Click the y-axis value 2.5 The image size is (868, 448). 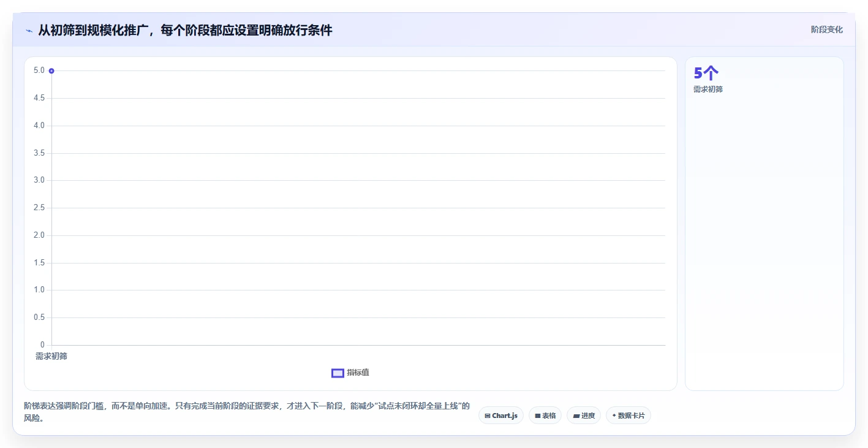[39, 208]
